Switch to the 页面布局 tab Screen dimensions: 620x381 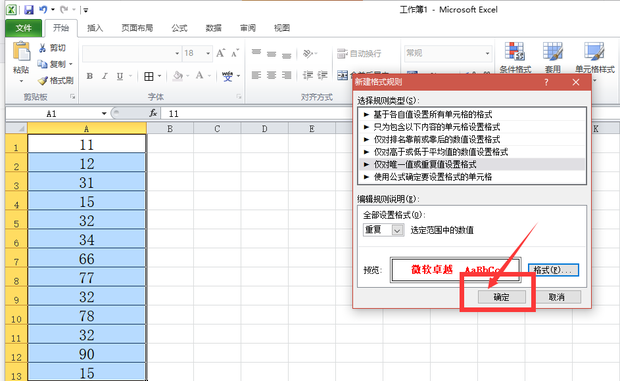137,28
